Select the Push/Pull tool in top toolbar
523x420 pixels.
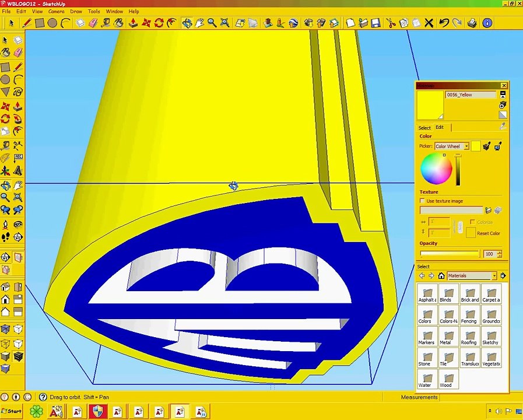[133, 23]
